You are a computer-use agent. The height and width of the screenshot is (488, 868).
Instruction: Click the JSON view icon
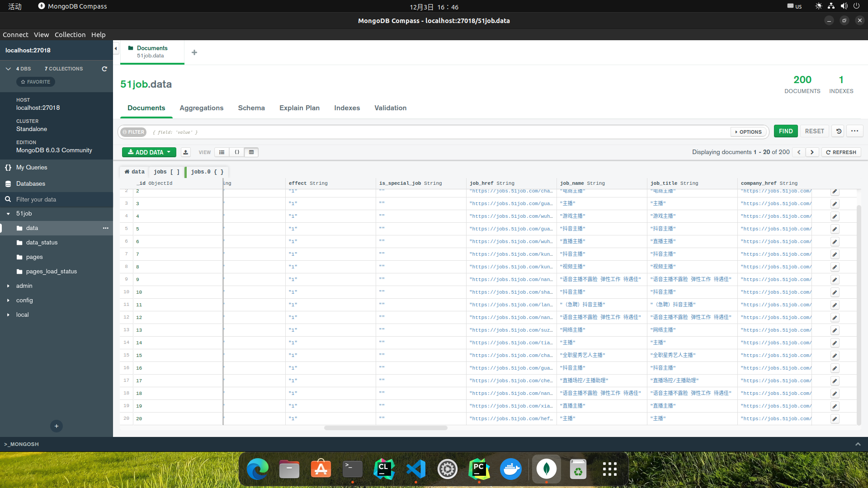[237, 152]
